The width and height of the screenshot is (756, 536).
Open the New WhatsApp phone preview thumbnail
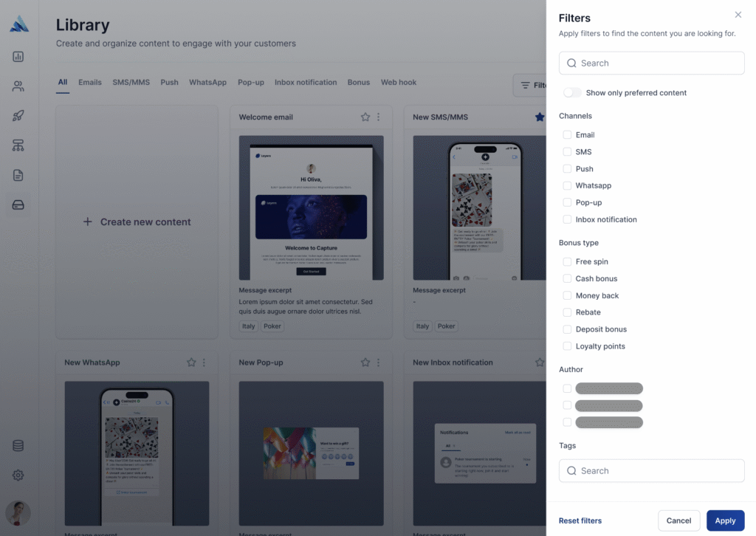pos(137,453)
